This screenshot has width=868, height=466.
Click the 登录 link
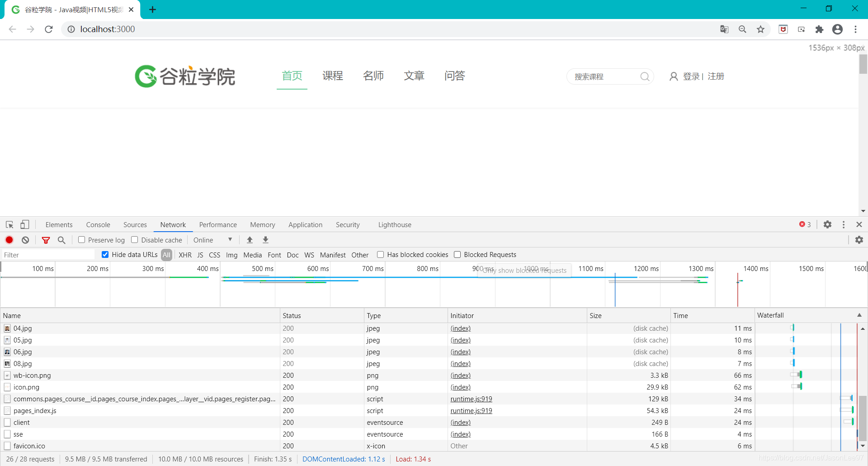(691, 76)
